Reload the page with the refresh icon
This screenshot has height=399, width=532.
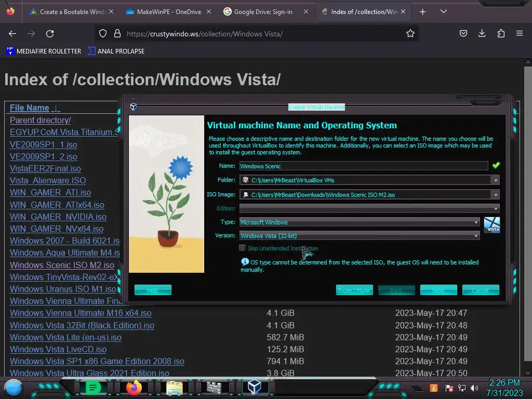coord(50,34)
